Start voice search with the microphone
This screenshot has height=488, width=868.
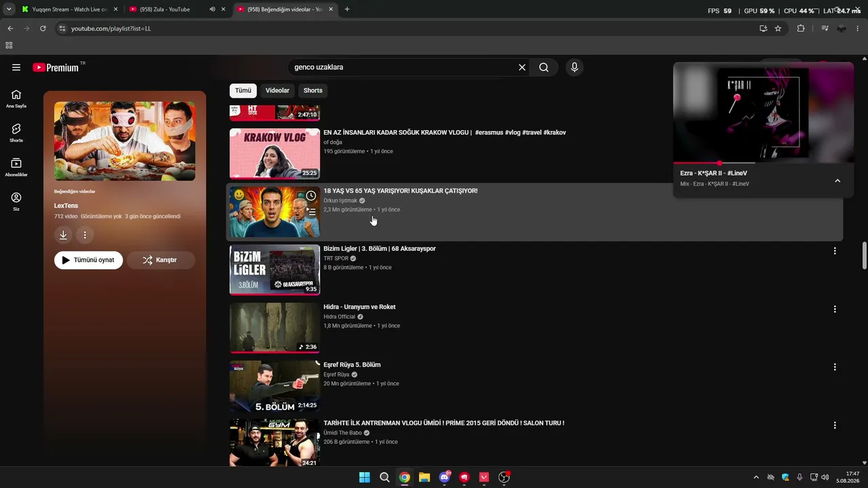pyautogui.click(x=574, y=67)
